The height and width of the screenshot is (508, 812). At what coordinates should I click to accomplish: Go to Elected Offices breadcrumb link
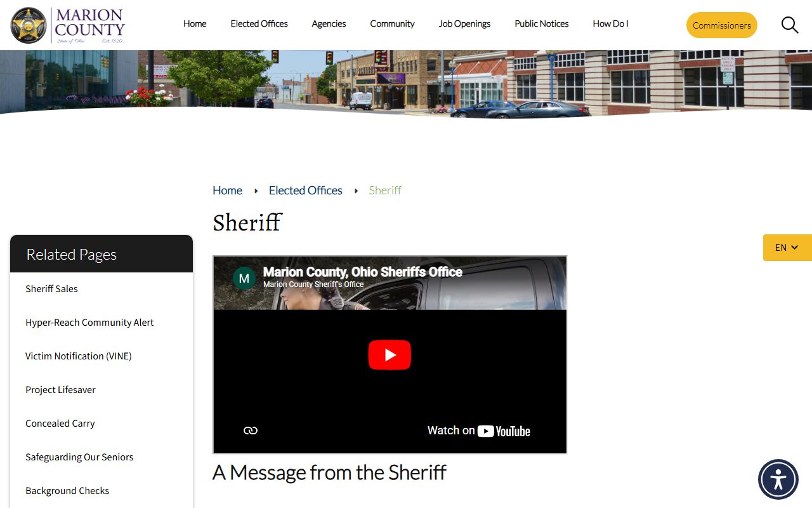tap(306, 190)
